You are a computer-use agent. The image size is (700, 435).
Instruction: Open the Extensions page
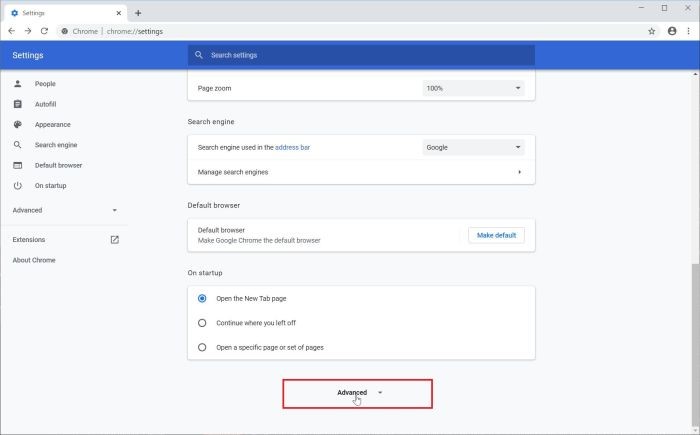pyautogui.click(x=29, y=240)
